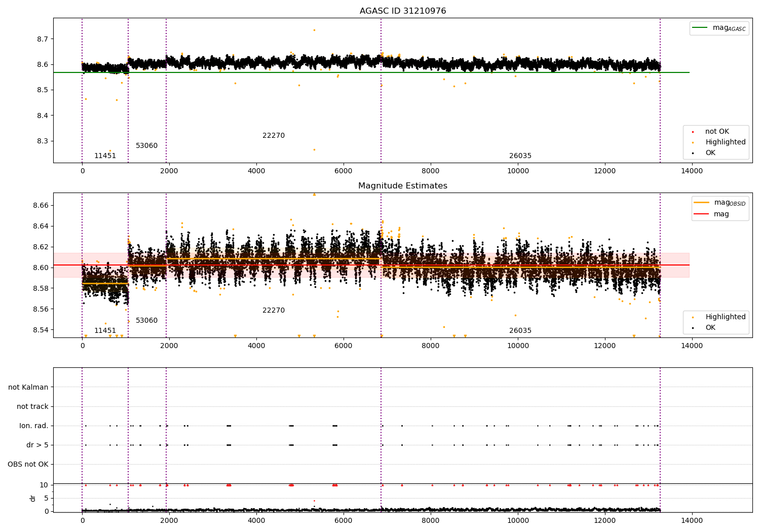Click the 10000 x-axis tick under the middle plot
Screen dimensions: 760x532
click(518, 346)
